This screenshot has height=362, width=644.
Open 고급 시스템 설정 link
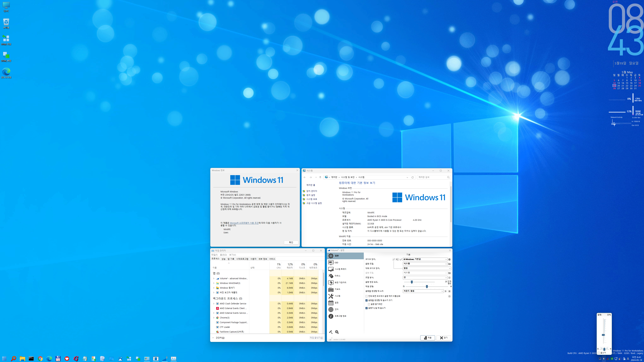point(314,203)
